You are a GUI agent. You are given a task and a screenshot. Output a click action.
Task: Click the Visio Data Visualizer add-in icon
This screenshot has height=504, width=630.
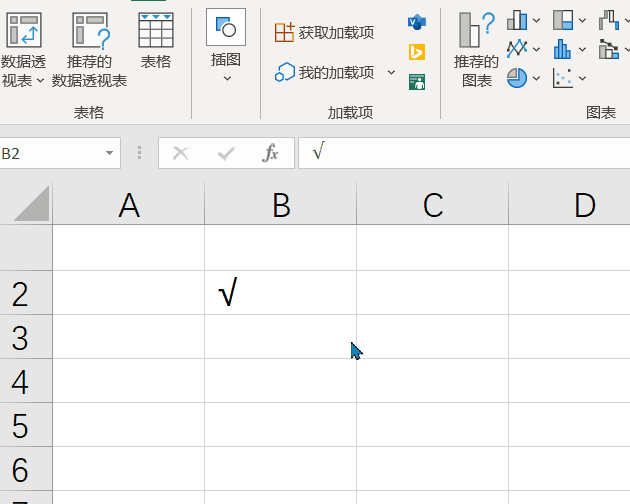417,22
